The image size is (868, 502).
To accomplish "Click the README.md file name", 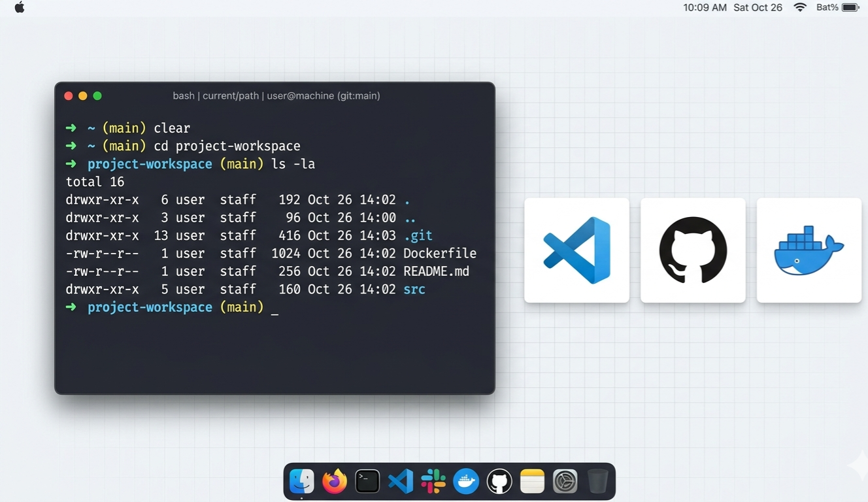I will click(x=436, y=271).
